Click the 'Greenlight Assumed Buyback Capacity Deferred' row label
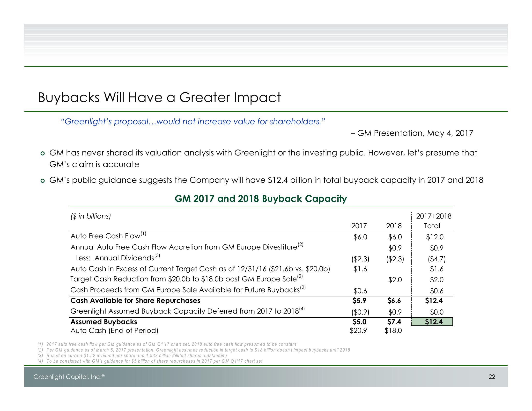Viewport: 532px width, 411px height. pos(188,311)
